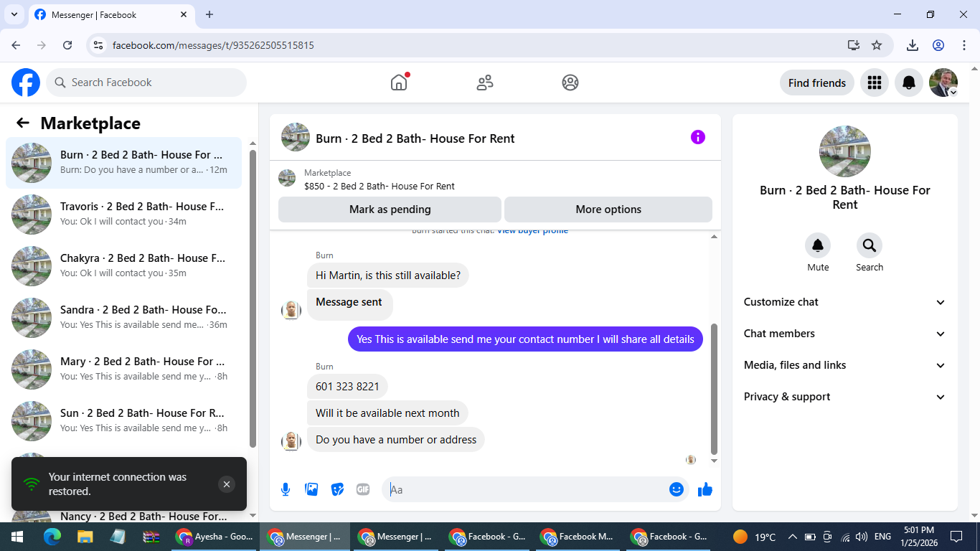Click the message text box
The width and height of the screenshot is (980, 551).
(x=527, y=489)
